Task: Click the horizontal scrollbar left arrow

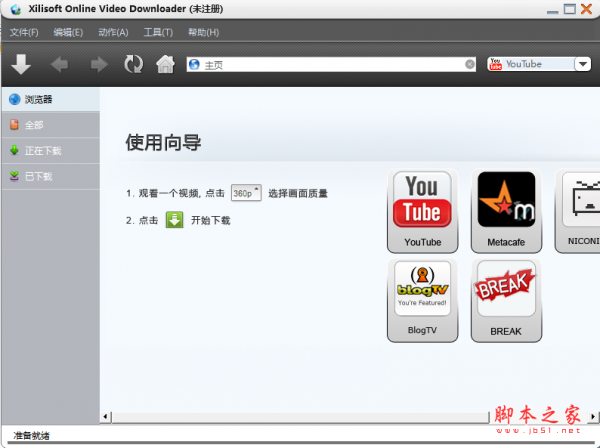Action: pos(106,417)
